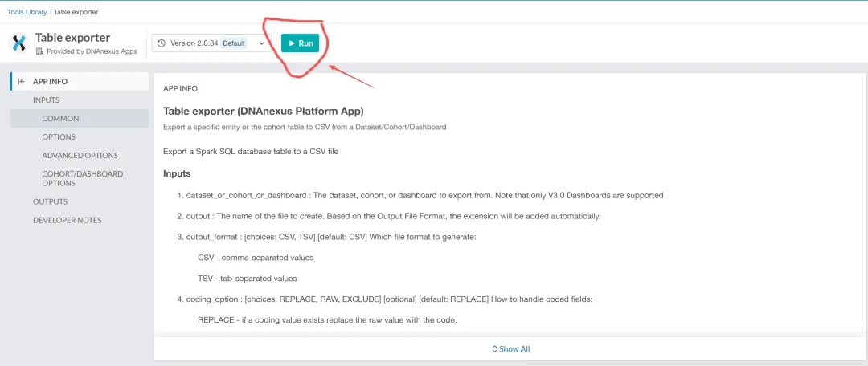Click the 'Default' version badge
868x366 pixels.
point(234,43)
